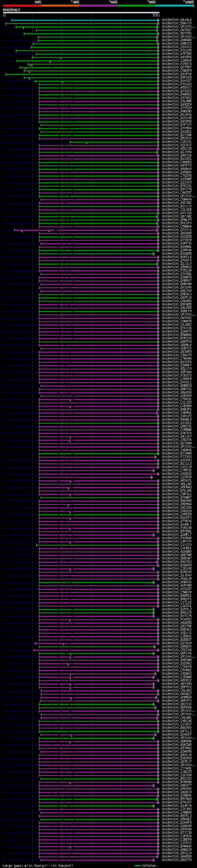Select hit UniRef100_C5WSP9
Screen dimensions: 197x868
click(x=177, y=71)
